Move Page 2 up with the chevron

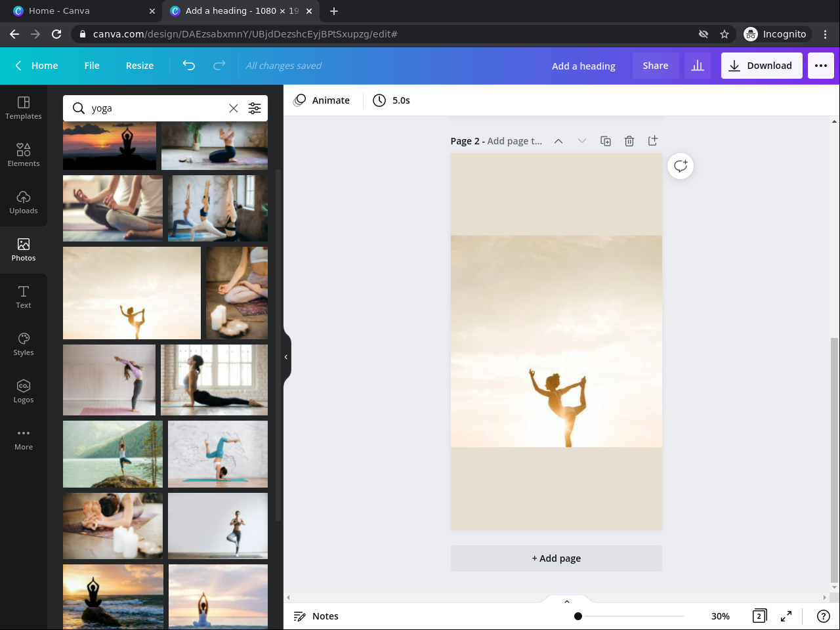(x=558, y=141)
